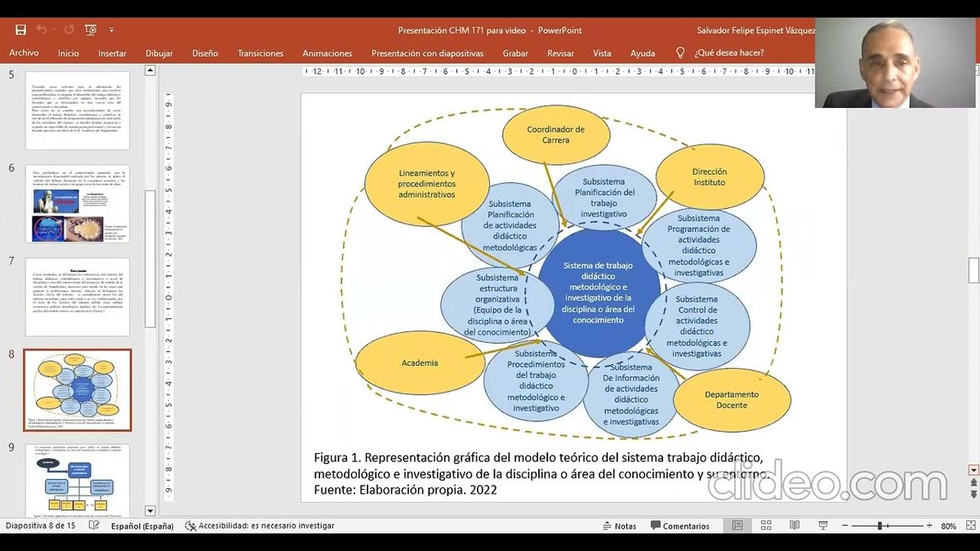Open the Revisar ribbon tab
980x551 pixels.
[560, 53]
